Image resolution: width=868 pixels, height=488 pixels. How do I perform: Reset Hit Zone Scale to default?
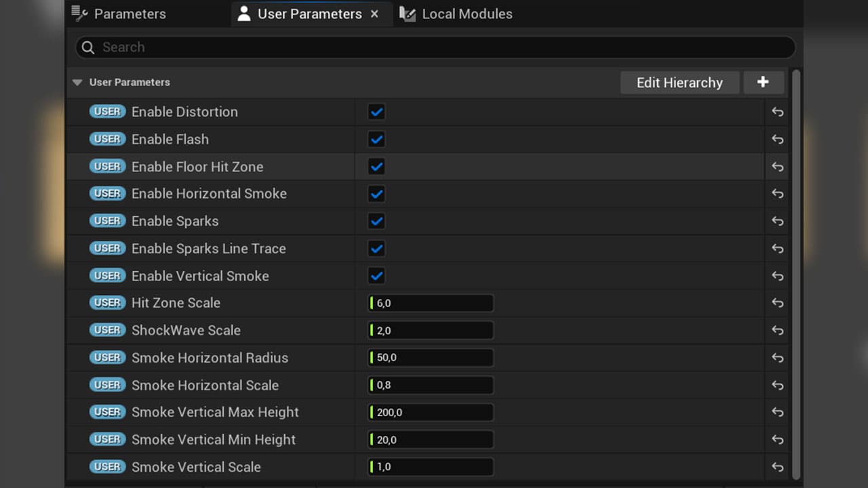point(777,303)
